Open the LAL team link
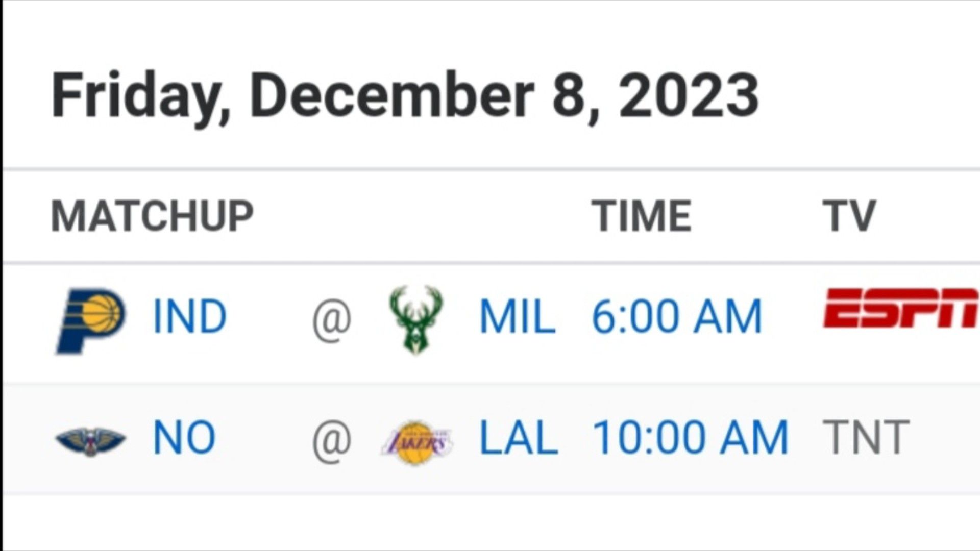Screen dimensions: 980x551 [519, 438]
